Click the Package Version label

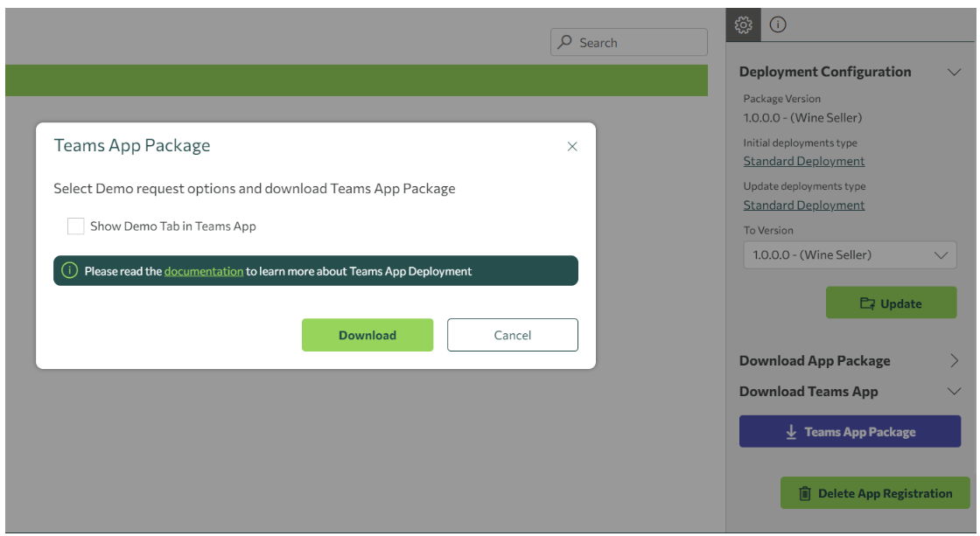pos(782,99)
